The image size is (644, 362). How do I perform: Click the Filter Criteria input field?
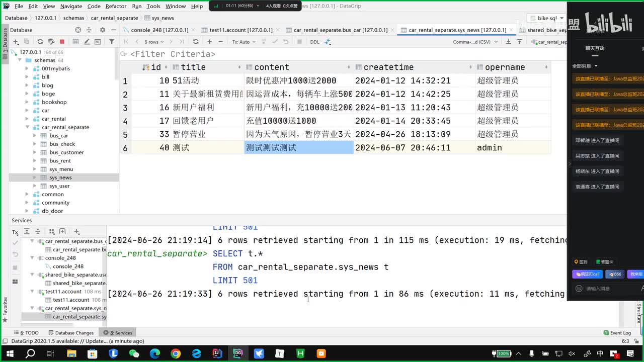(x=342, y=54)
